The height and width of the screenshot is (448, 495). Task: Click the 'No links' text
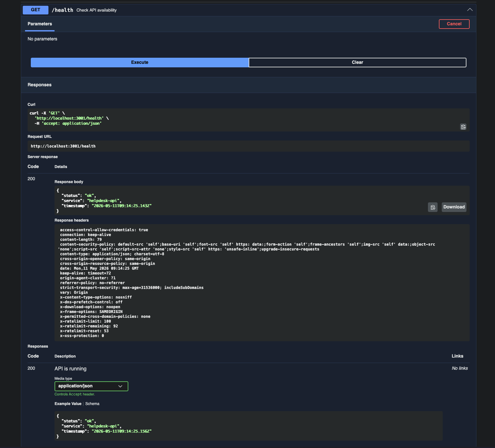coord(460,368)
